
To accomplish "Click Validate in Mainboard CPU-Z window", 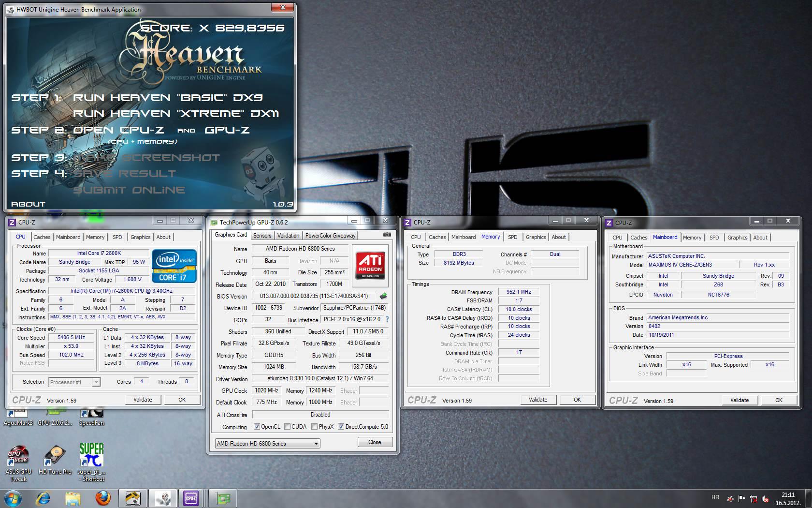I will [739, 400].
